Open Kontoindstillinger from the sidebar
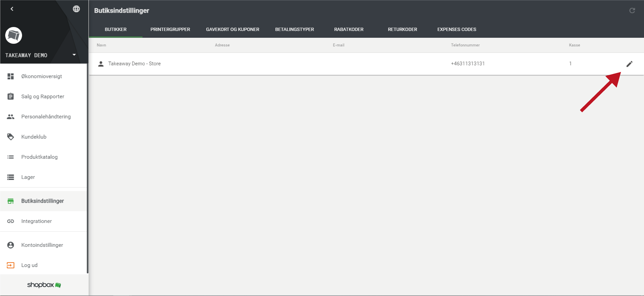The height and width of the screenshot is (296, 644). pos(42,245)
